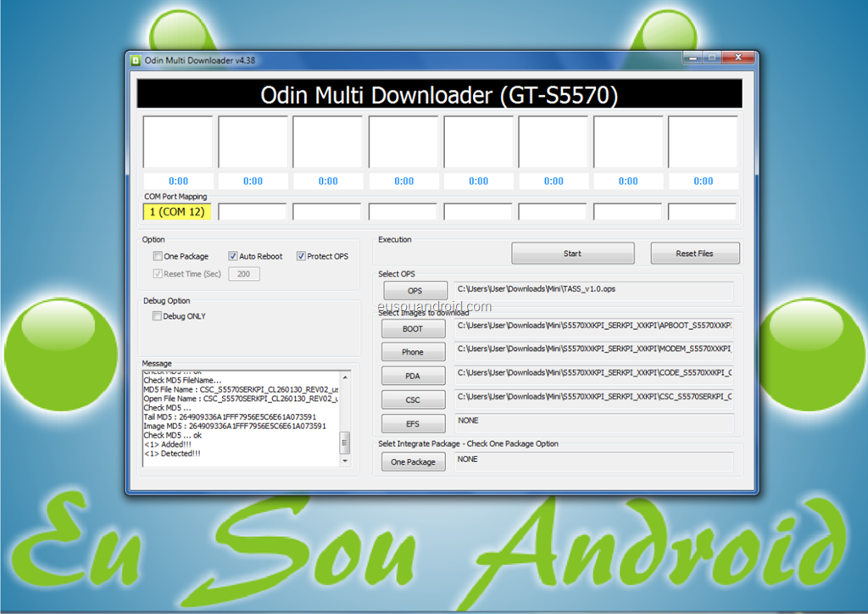868x614 pixels.
Task: Click the 'Check MD5 FileName...' log line
Action: (x=182, y=381)
